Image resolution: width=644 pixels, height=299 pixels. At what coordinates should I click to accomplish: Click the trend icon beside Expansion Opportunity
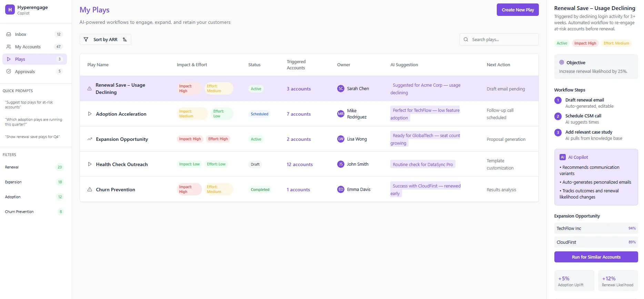point(90,139)
